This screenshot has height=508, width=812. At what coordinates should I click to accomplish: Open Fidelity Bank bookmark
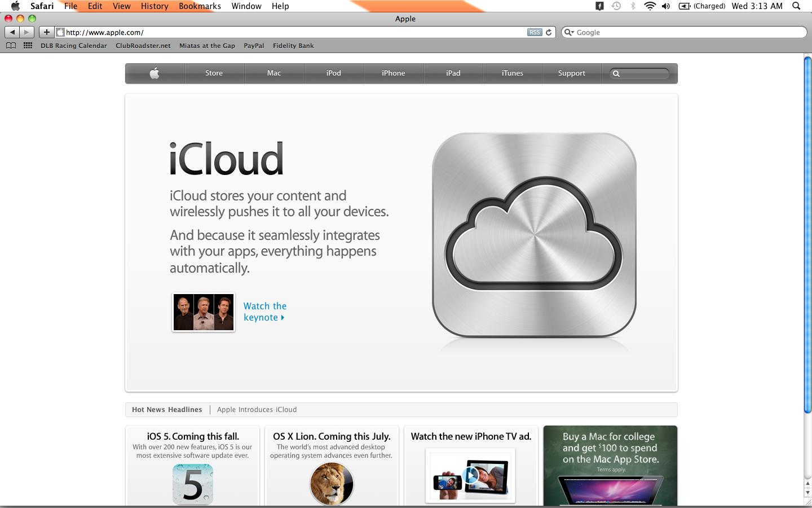pyautogui.click(x=293, y=46)
